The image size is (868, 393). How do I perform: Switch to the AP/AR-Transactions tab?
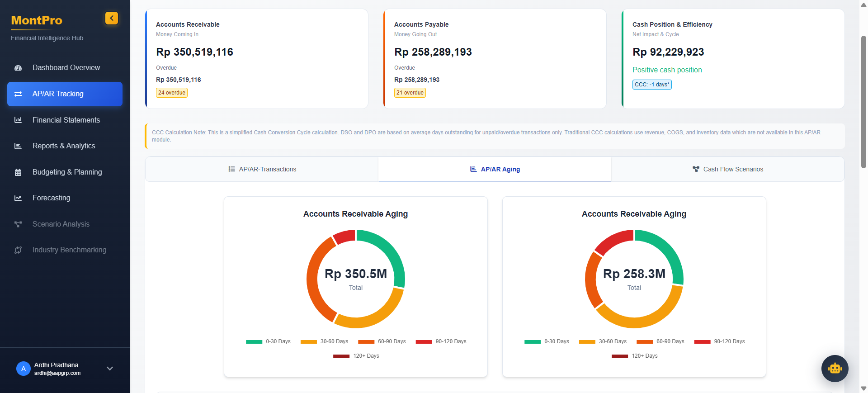pos(262,169)
